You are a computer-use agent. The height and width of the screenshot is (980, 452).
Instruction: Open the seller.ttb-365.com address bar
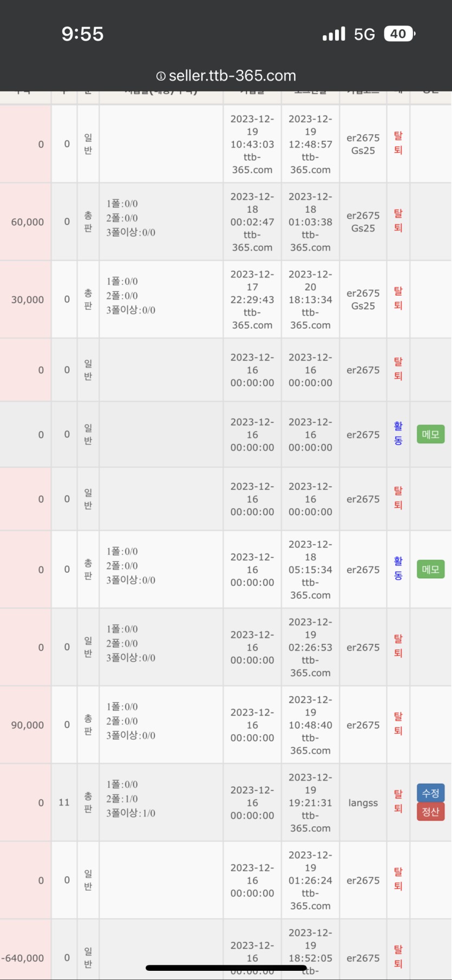click(226, 76)
